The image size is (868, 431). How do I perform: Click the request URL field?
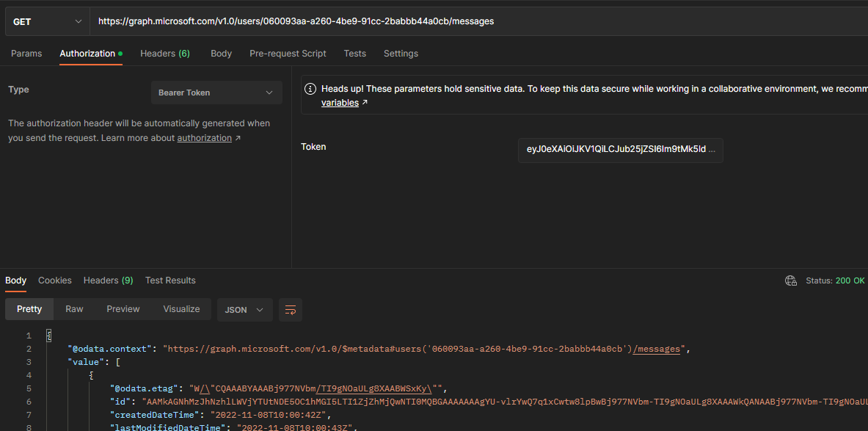pyautogui.click(x=479, y=21)
